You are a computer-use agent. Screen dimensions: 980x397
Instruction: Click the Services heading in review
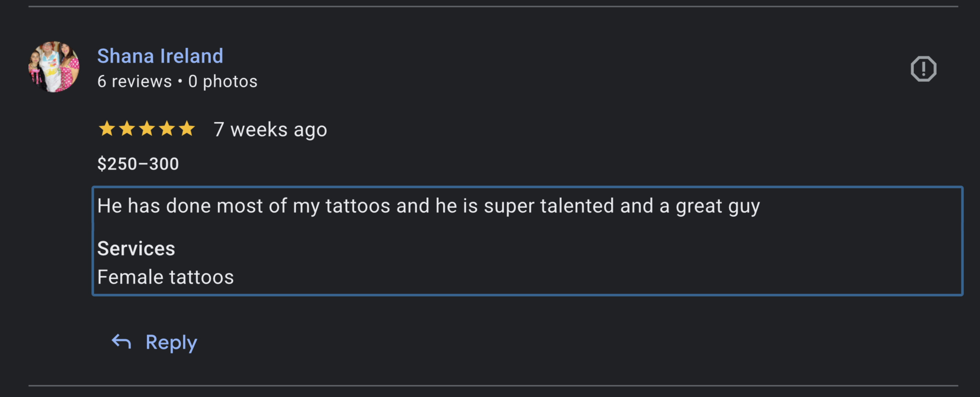point(136,249)
